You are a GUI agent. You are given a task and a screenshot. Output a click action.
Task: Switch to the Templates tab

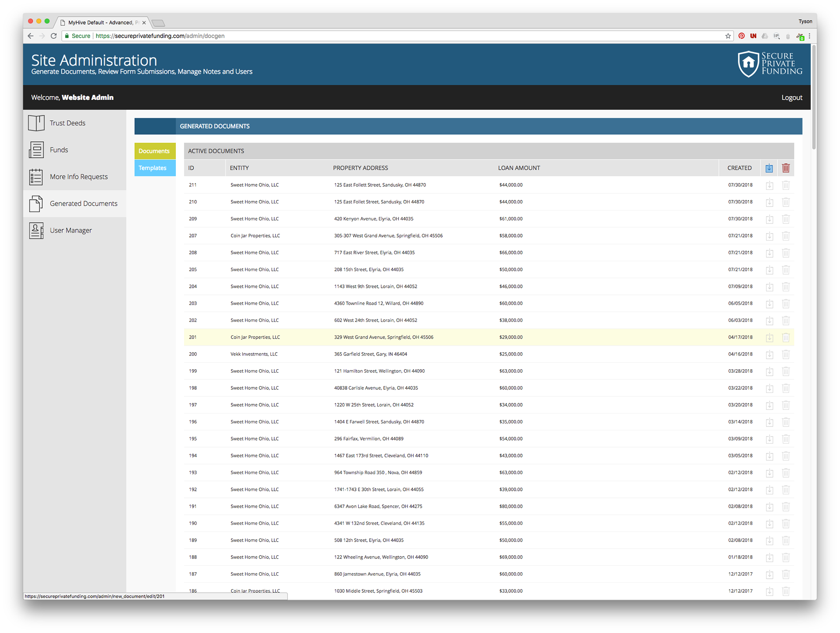coord(153,168)
